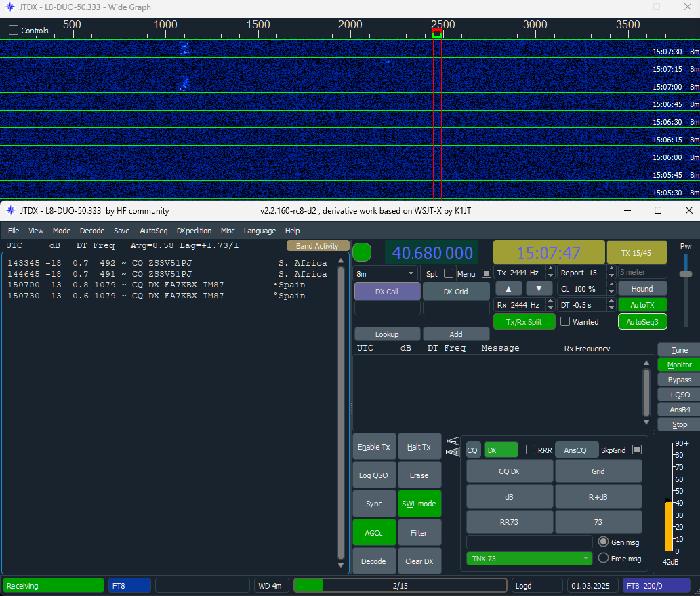This screenshot has width=700, height=596.
Task: Click the Tx frequency down arrow button
Action: tap(539, 289)
